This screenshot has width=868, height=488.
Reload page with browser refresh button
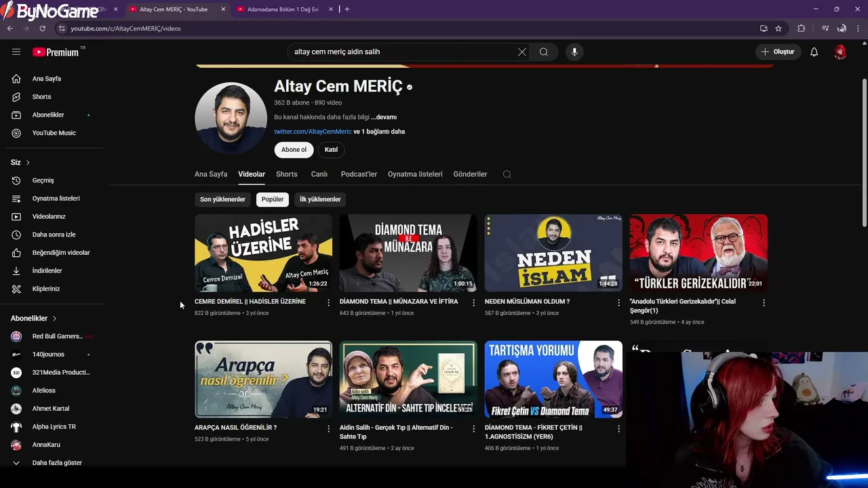(x=42, y=28)
